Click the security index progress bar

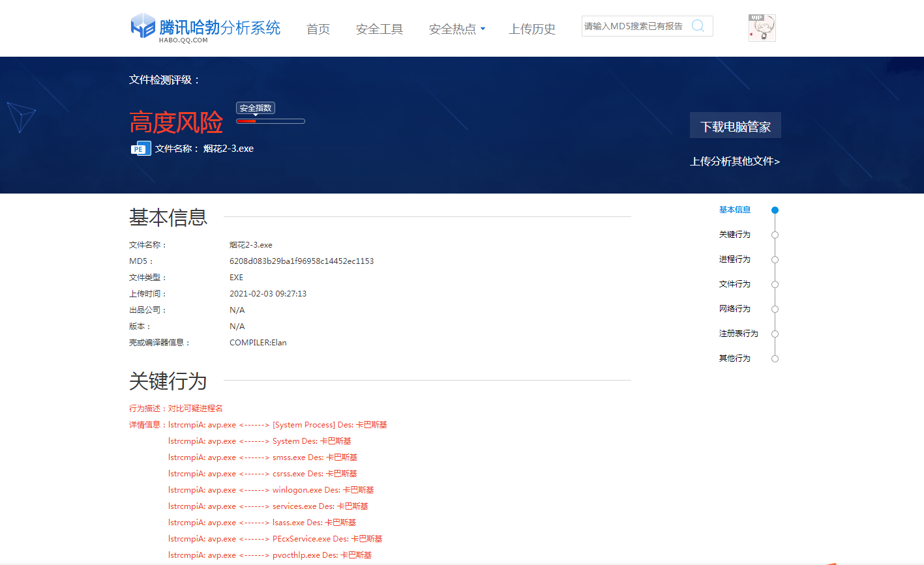pyautogui.click(x=270, y=121)
